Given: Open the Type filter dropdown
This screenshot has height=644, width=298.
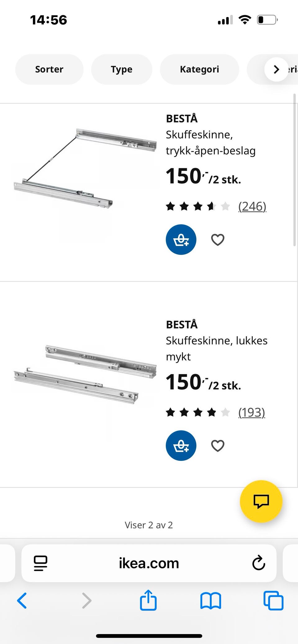Looking at the screenshot, I should pos(122,69).
